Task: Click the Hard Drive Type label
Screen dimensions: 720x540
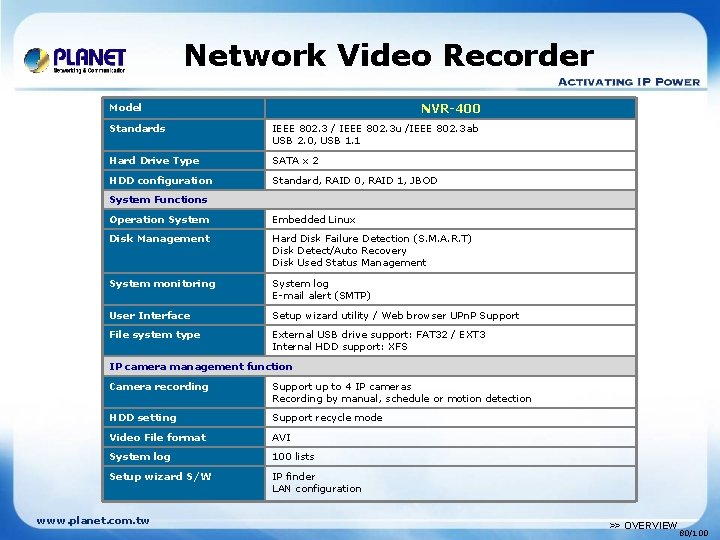Action: (x=154, y=161)
